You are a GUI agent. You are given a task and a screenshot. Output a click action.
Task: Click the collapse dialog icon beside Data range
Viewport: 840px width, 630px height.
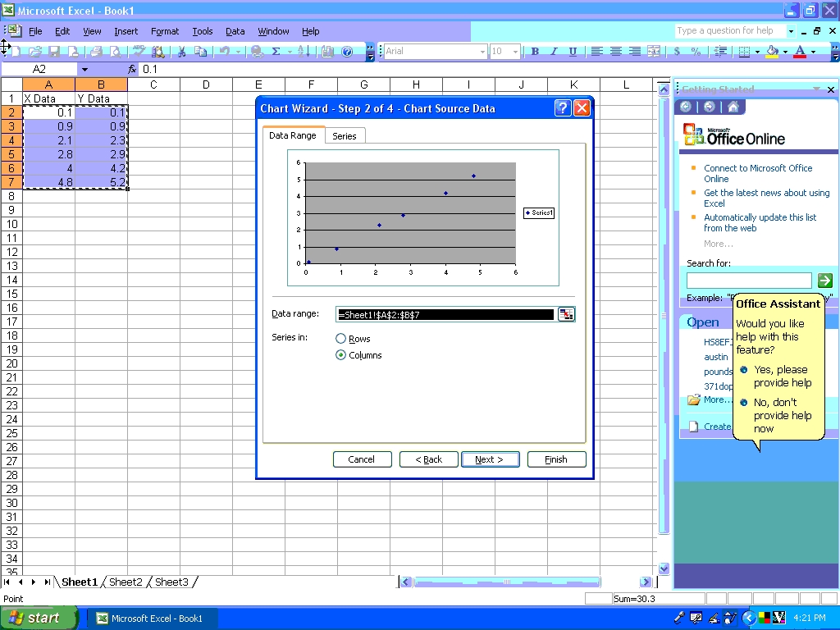[566, 314]
